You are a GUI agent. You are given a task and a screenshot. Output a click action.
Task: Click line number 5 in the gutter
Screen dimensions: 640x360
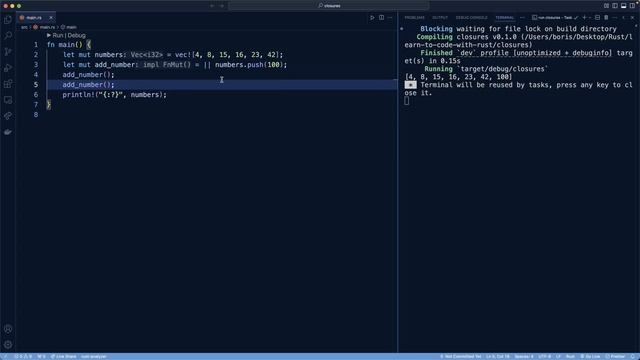pos(36,84)
